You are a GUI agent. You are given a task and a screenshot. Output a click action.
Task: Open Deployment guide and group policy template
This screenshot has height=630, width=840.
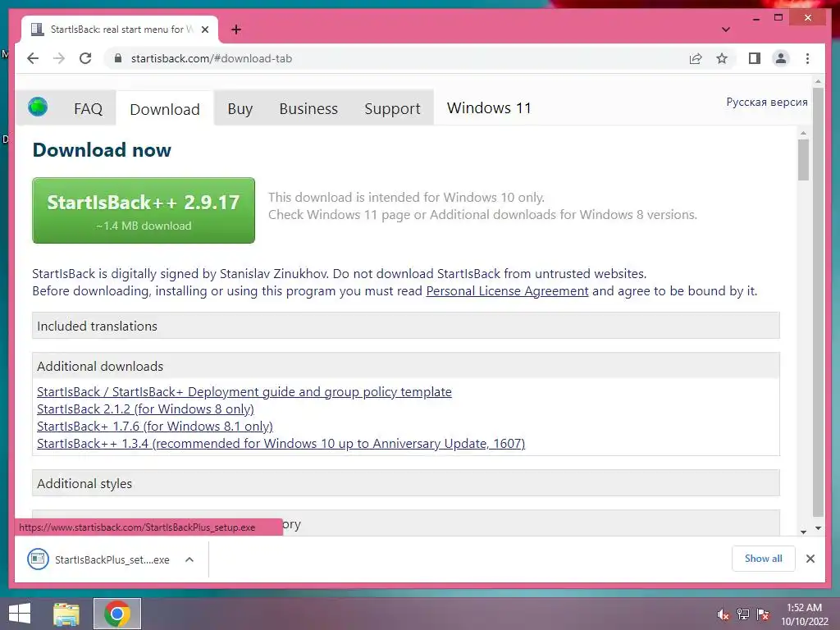[x=244, y=391]
